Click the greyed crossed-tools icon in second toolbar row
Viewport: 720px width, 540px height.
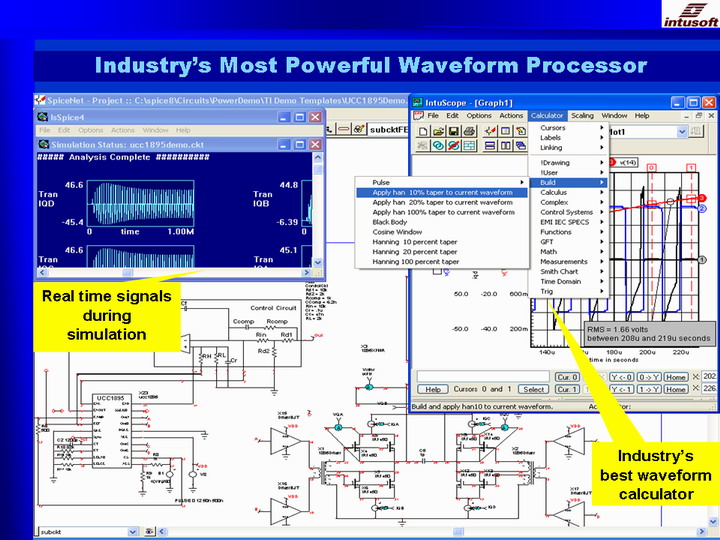[x=423, y=146]
